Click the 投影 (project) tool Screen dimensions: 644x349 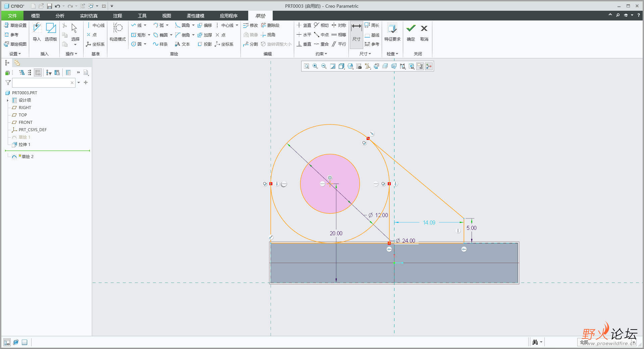(205, 44)
